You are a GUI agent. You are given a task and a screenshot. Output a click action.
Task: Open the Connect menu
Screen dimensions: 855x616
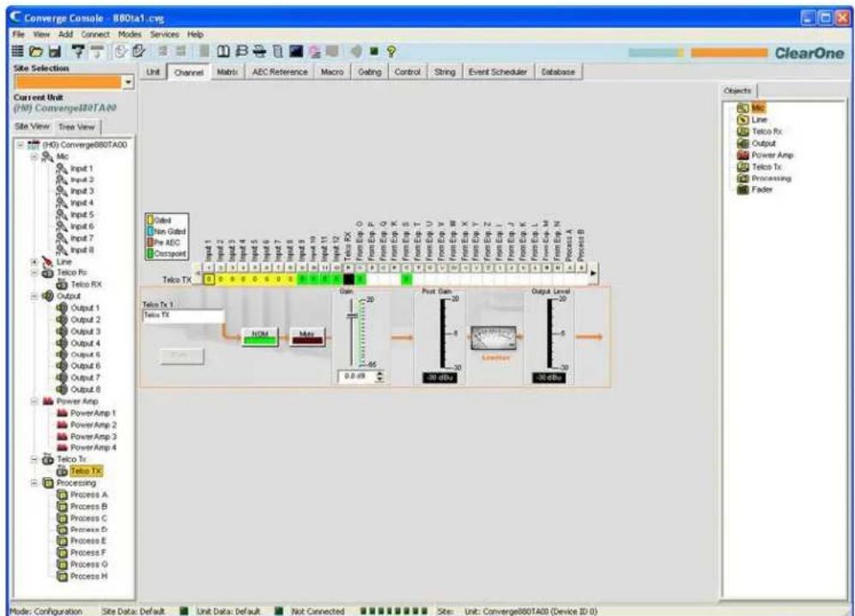(x=95, y=34)
